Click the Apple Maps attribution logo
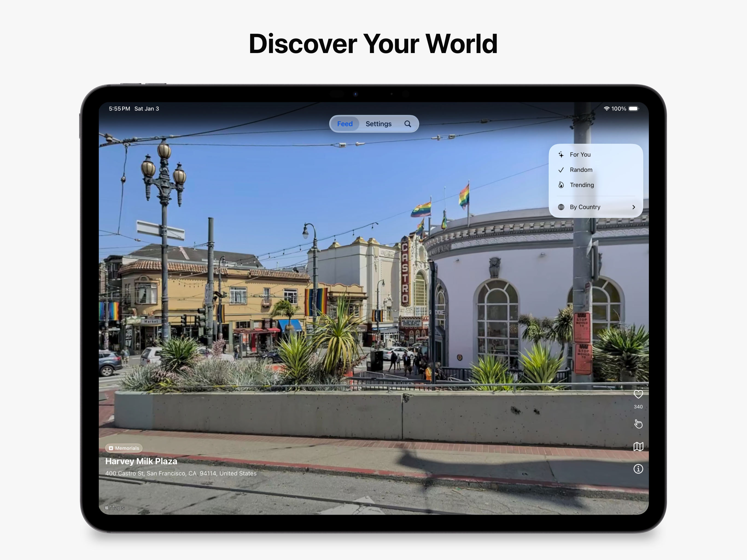This screenshot has width=747, height=560. tap(115, 508)
